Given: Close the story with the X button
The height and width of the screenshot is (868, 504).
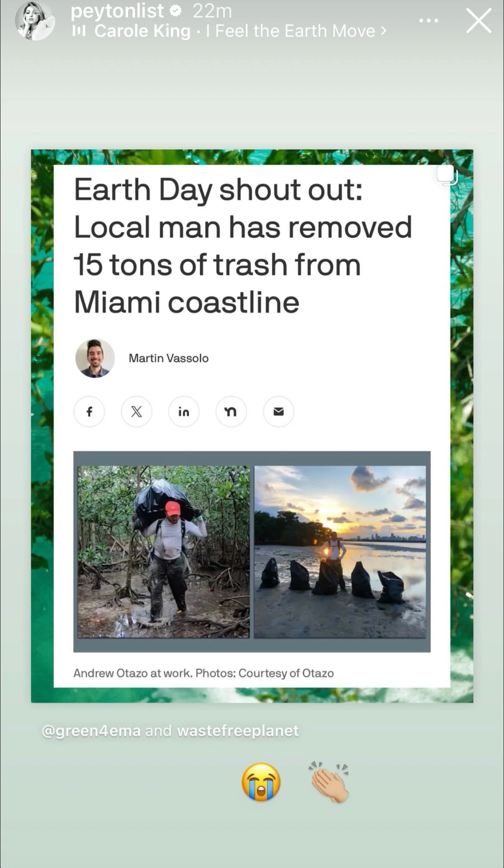Looking at the screenshot, I should [x=479, y=21].
